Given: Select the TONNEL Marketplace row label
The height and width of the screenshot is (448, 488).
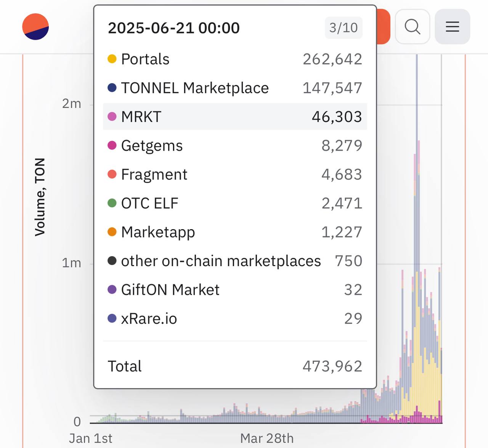Looking at the screenshot, I should coord(195,88).
